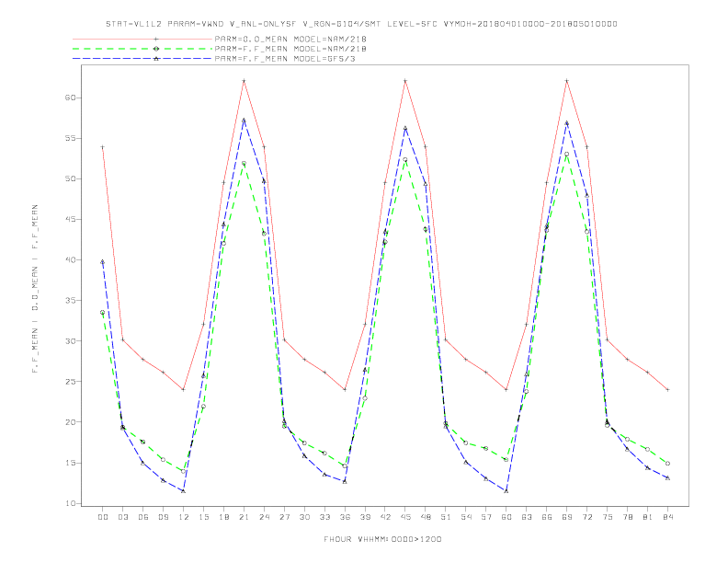This screenshot has width=728, height=563.
Task: Click the plus marker on the red legend line
Action: click(x=156, y=40)
